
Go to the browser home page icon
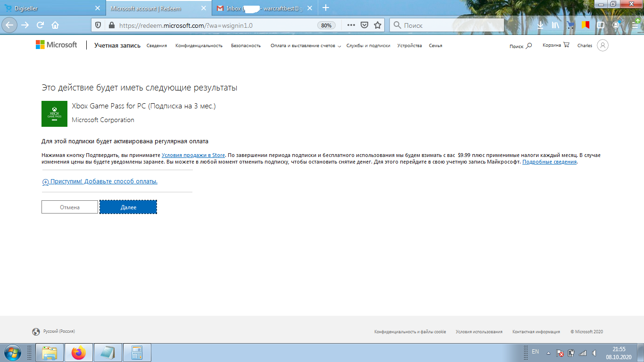pos(55,25)
